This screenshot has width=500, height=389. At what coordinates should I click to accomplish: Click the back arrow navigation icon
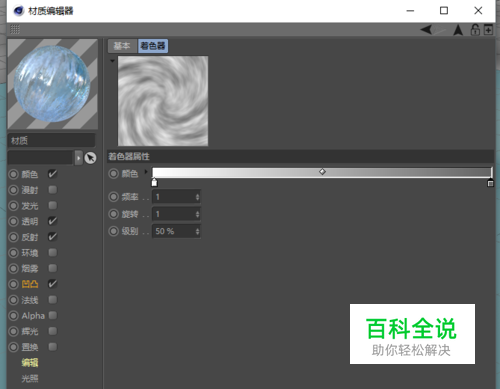[x=426, y=30]
